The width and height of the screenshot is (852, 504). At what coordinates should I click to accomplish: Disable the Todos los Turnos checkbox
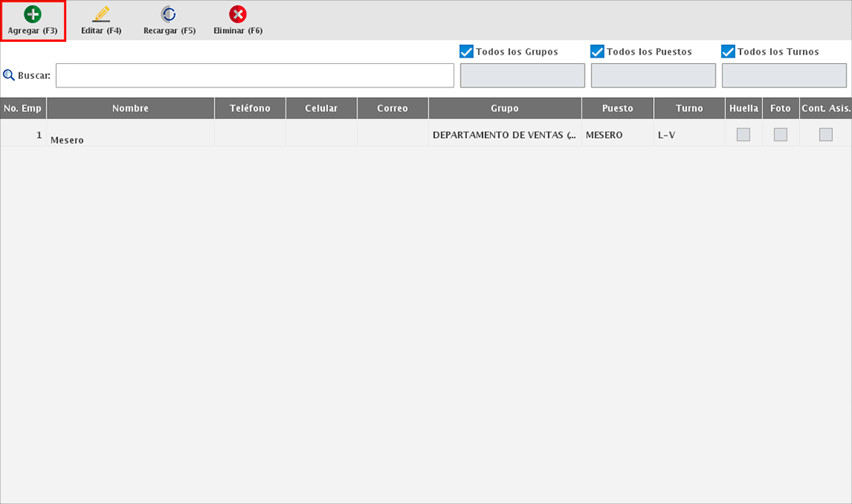[x=728, y=51]
